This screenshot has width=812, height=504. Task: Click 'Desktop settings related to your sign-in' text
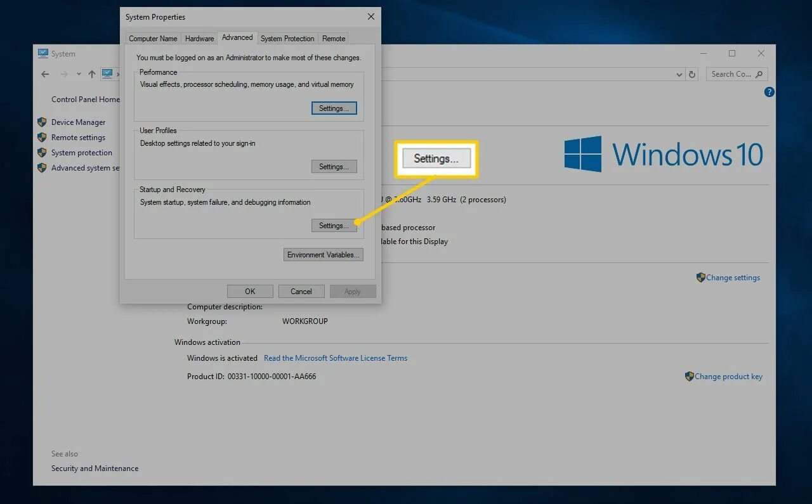point(198,143)
